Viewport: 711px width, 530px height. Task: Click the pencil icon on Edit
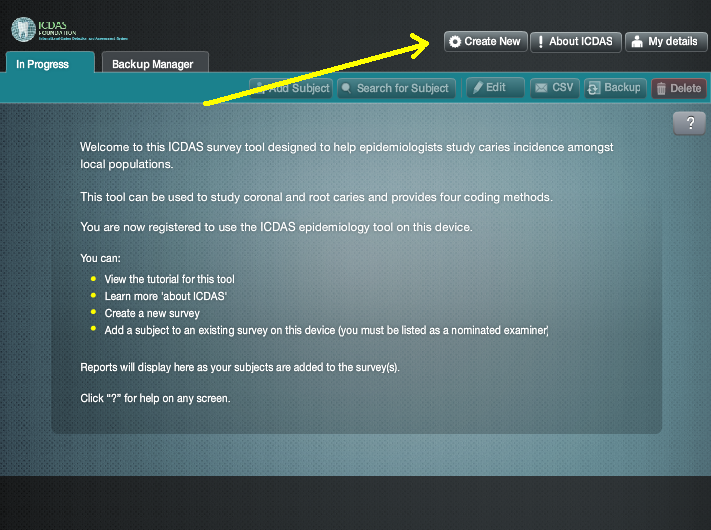click(x=478, y=88)
